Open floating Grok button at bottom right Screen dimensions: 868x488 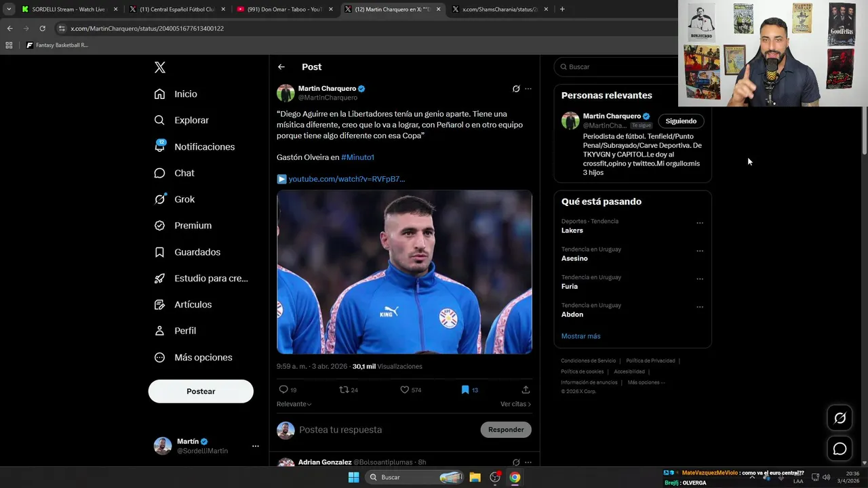click(x=840, y=418)
